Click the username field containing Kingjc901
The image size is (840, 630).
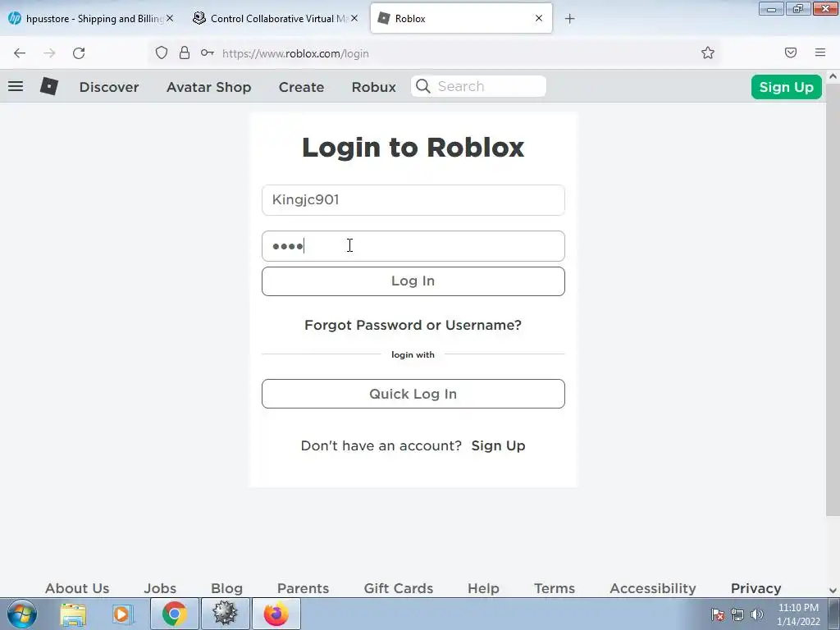tap(413, 200)
